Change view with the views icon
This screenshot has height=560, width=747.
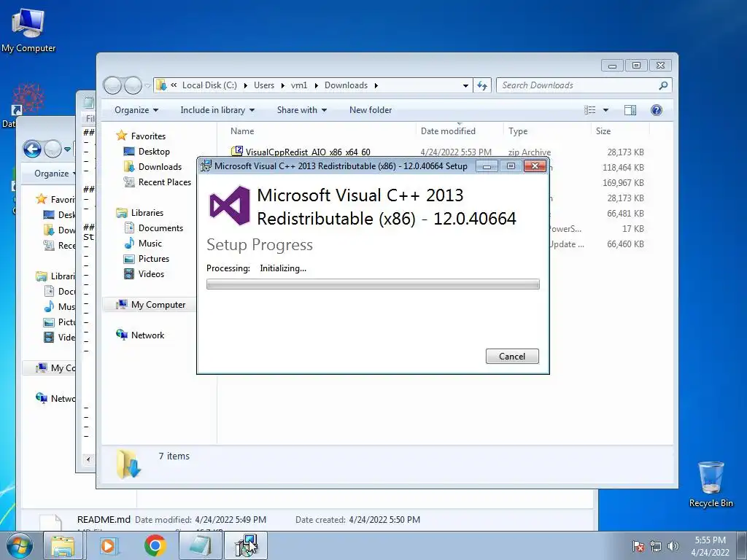[589, 110]
